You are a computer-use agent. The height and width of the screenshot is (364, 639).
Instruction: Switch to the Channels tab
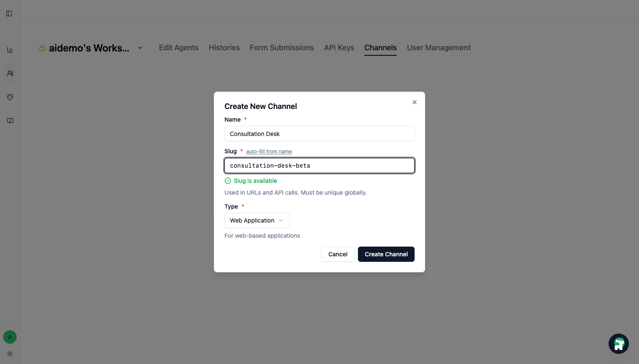click(x=380, y=48)
